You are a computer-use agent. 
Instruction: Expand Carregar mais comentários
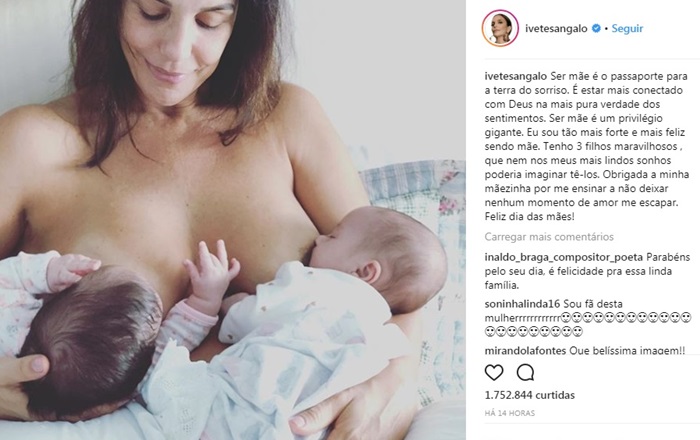click(x=549, y=237)
